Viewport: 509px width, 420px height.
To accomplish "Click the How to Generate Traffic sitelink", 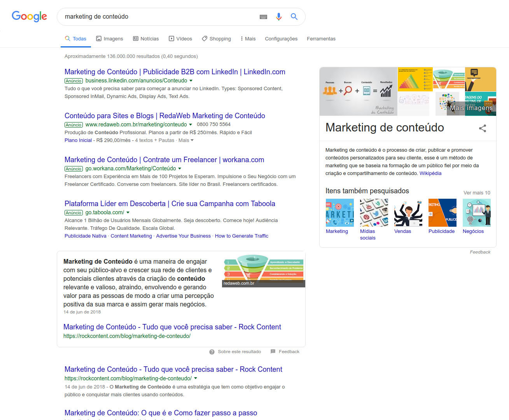I will click(x=241, y=236).
